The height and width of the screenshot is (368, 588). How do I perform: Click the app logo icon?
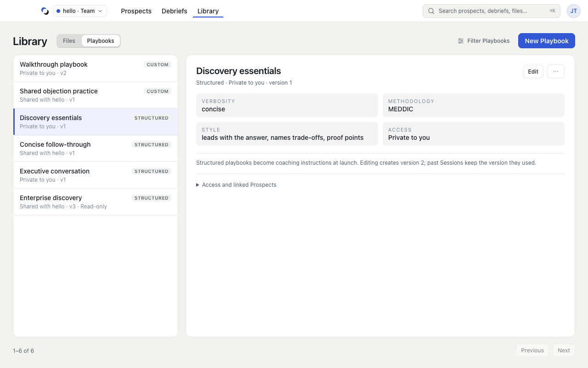pyautogui.click(x=45, y=11)
